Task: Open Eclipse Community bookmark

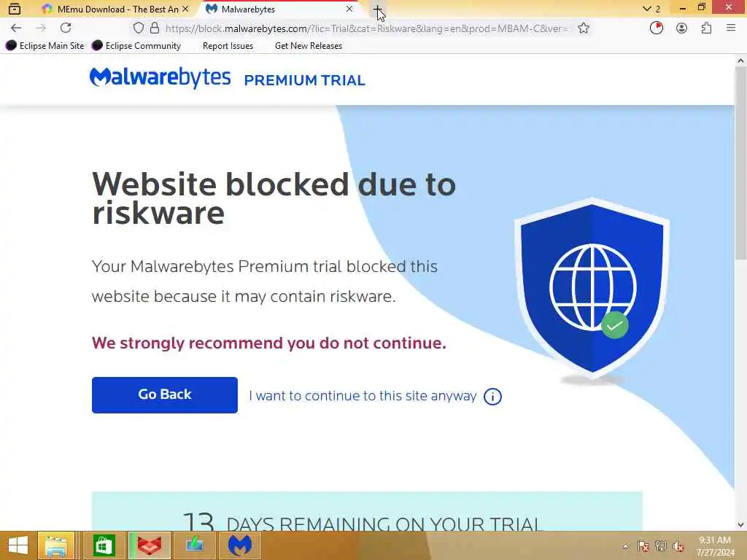Action: pos(136,46)
